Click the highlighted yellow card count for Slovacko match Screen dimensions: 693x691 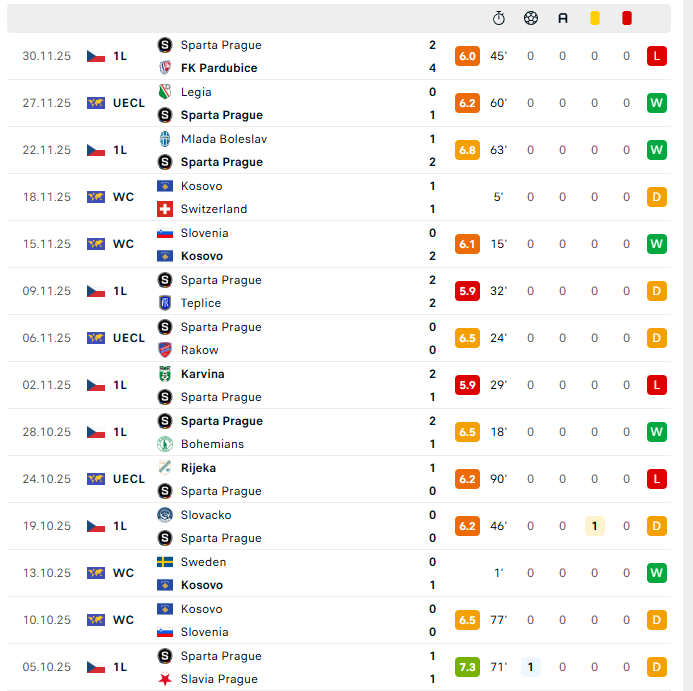(595, 526)
